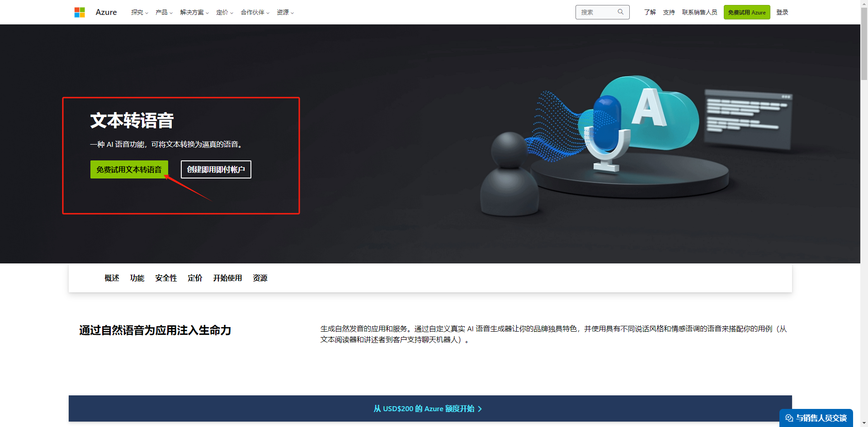Open chat via the 与销售人员交谈 icon
Viewport: 868px width, 427px height.
pos(789,418)
